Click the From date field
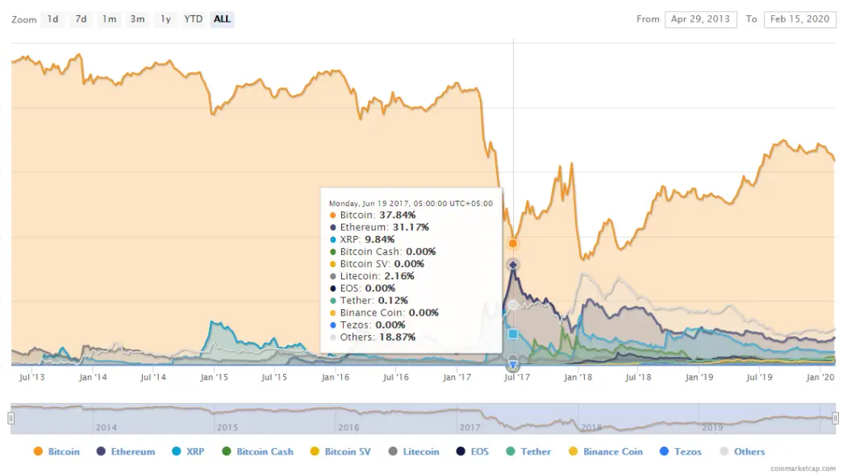This screenshot has width=868, height=474. tap(700, 19)
